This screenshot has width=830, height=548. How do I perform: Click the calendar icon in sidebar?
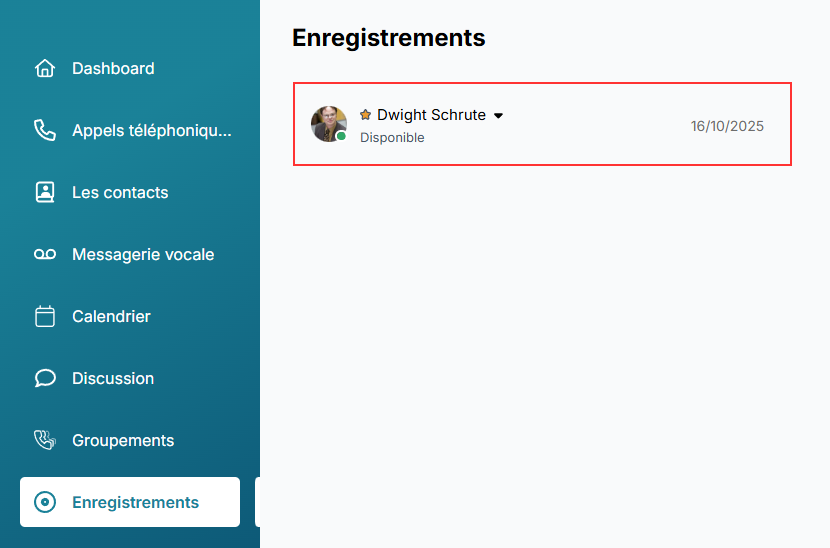pyautogui.click(x=45, y=317)
